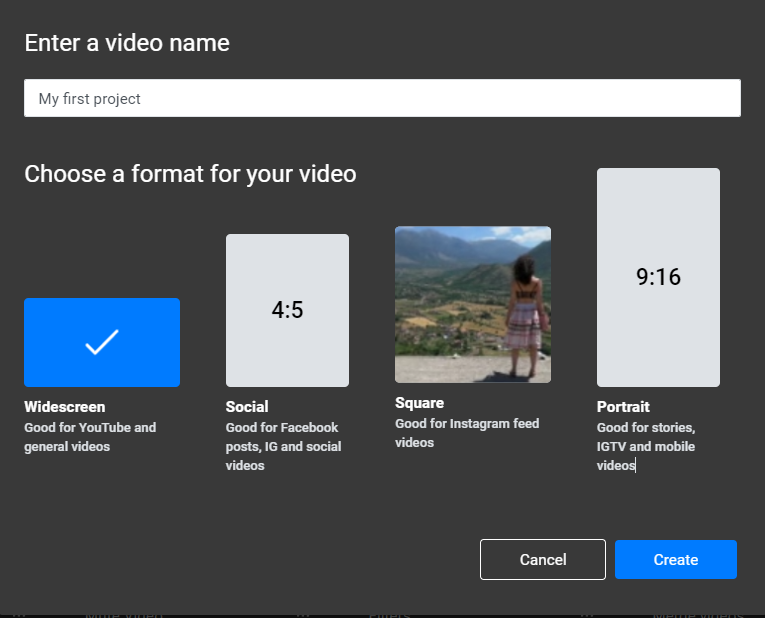This screenshot has width=765, height=618.
Task: Cancel the new video dialog
Action: (x=543, y=559)
